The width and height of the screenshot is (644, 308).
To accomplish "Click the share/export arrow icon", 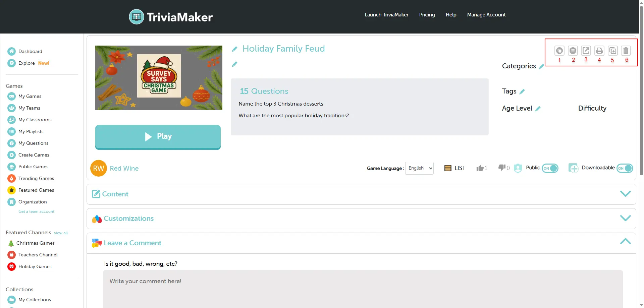I will (586, 51).
